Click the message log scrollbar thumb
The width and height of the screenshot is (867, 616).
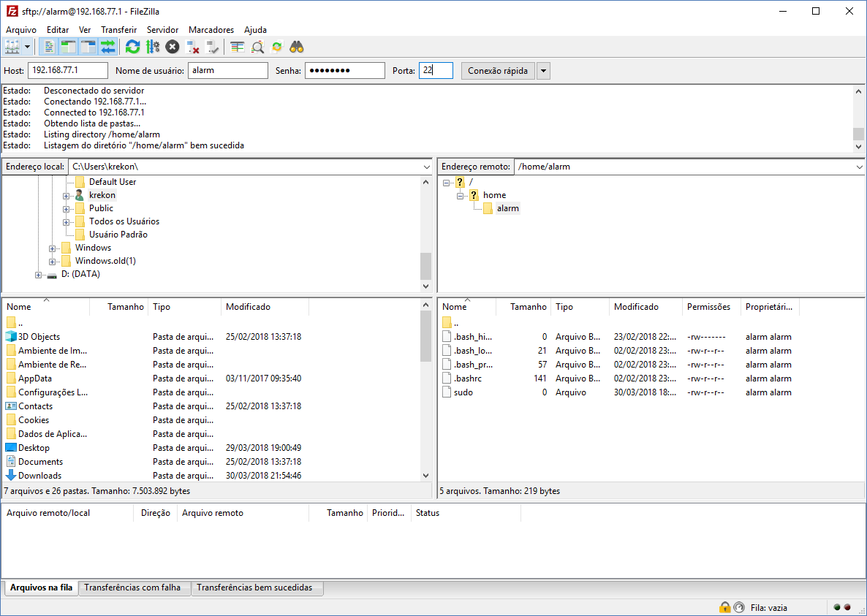tap(858, 134)
